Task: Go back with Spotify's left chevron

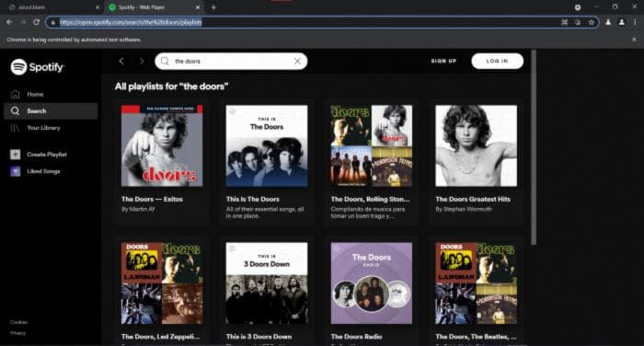Action: tap(121, 62)
